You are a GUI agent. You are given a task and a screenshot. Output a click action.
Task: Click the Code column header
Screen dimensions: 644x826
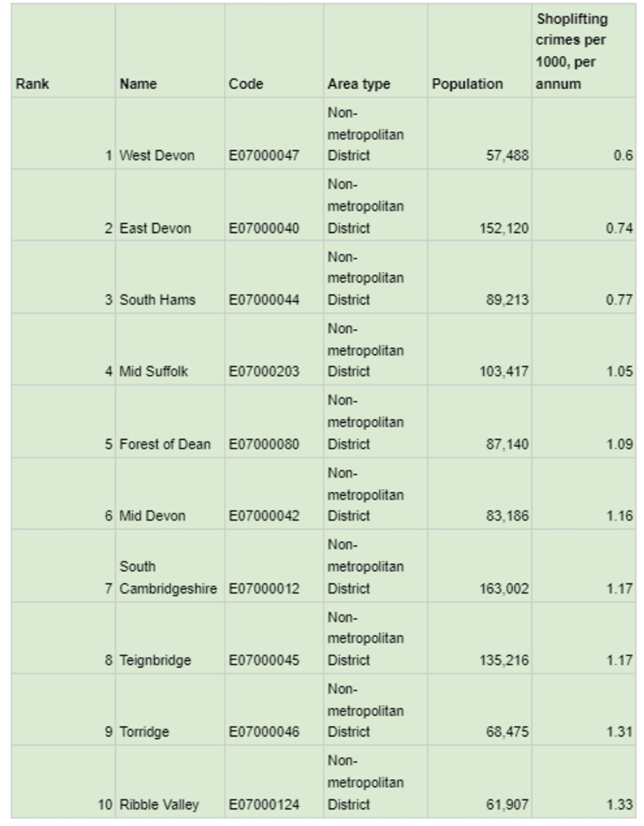point(246,84)
